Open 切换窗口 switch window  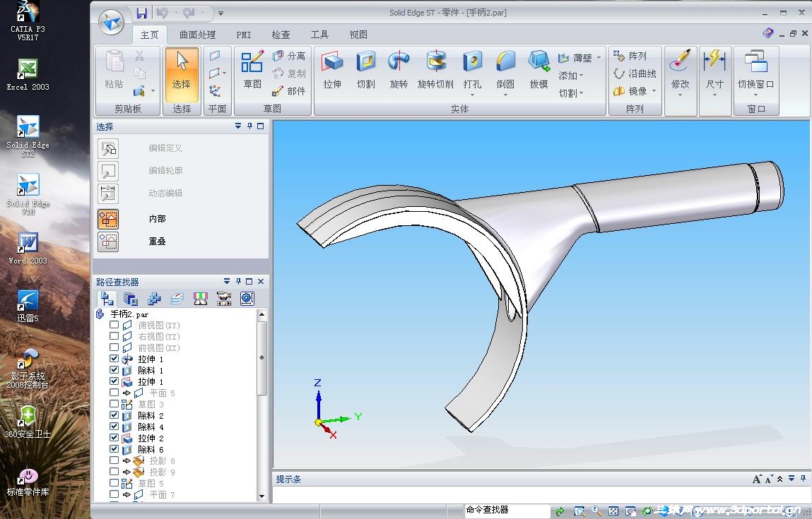[x=755, y=73]
